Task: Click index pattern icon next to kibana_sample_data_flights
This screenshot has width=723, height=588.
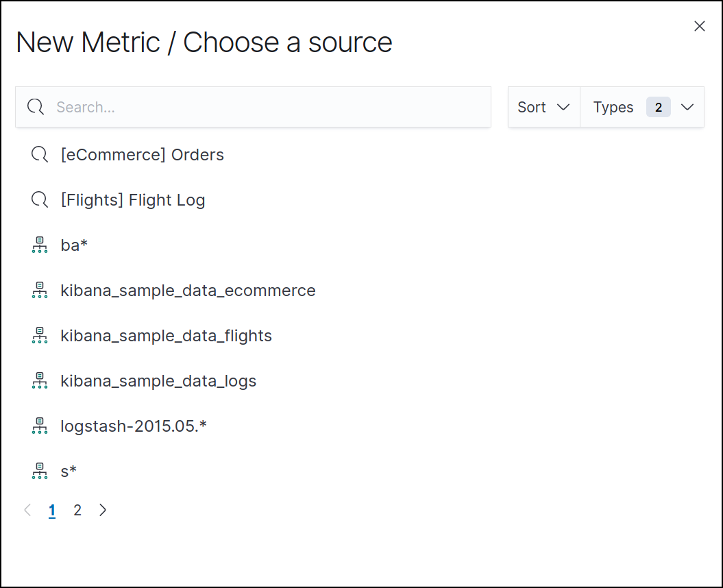Action: coord(40,336)
